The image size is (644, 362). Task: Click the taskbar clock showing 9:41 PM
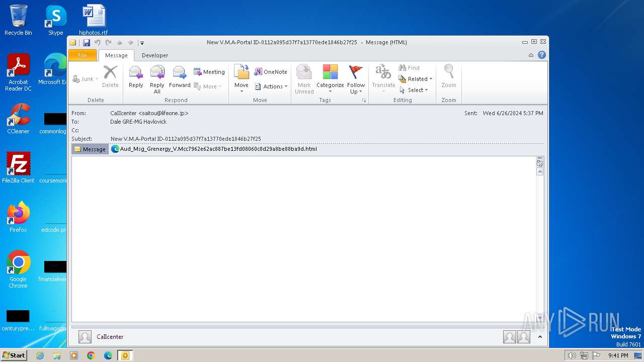pyautogui.click(x=618, y=355)
